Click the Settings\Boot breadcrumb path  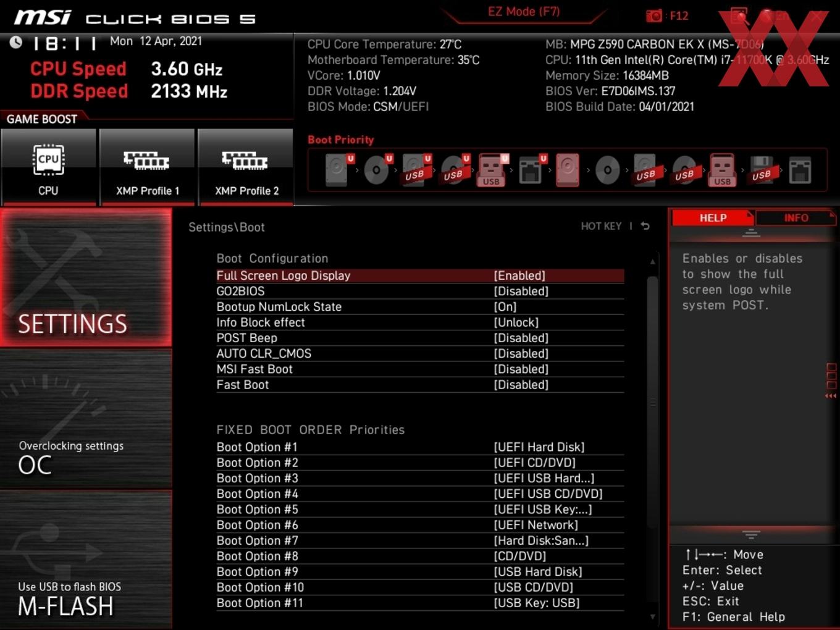[227, 227]
